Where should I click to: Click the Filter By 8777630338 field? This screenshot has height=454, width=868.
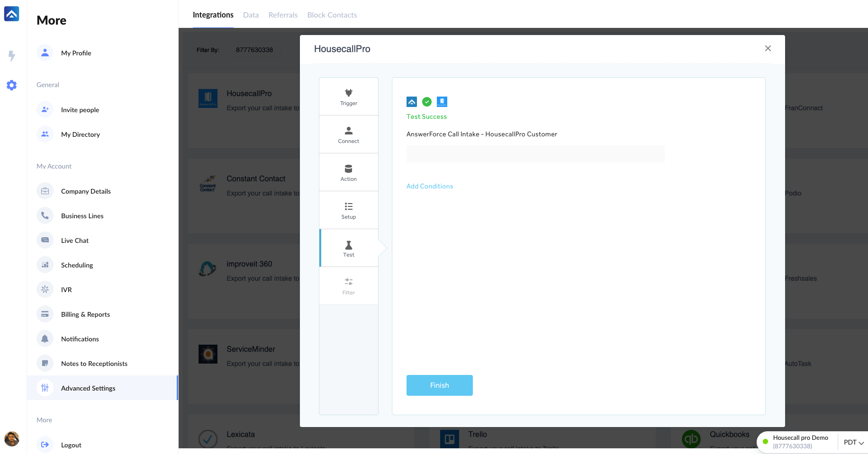click(x=254, y=50)
